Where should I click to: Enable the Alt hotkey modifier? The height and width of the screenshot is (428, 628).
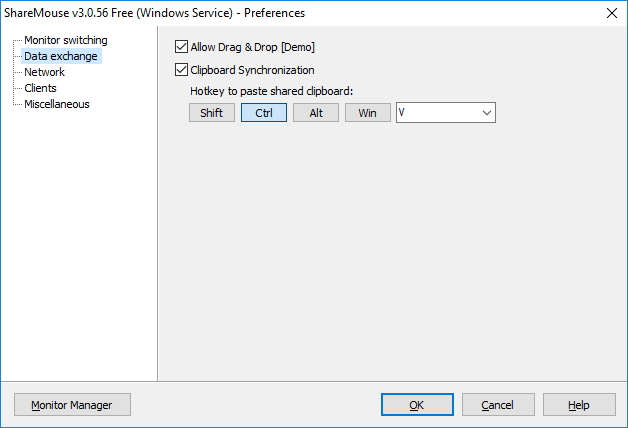point(316,113)
